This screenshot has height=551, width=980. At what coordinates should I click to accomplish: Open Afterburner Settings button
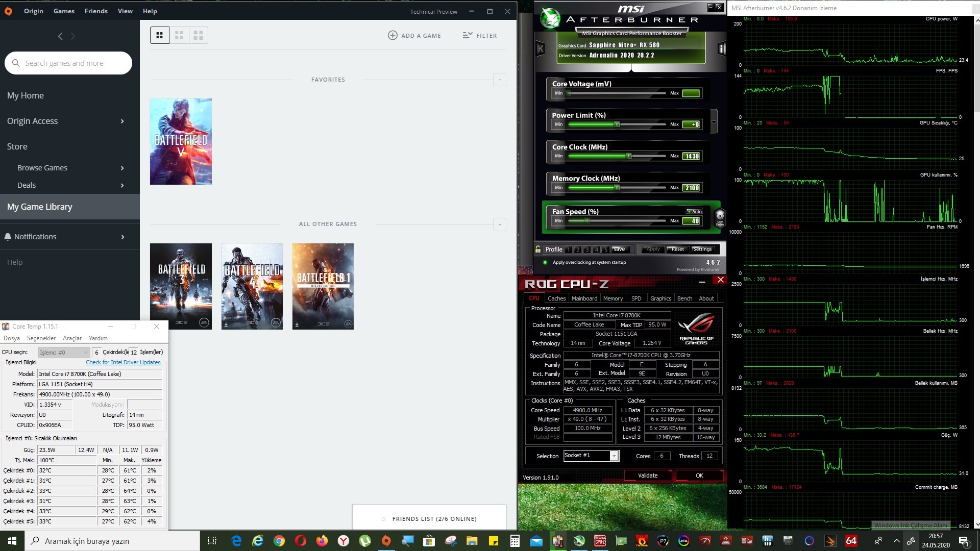(702, 249)
